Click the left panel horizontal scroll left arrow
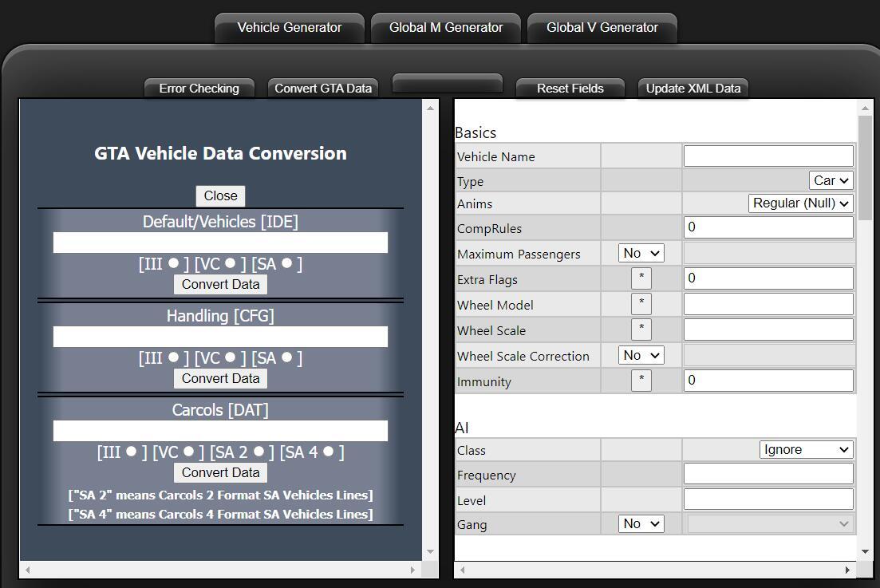The width and height of the screenshot is (880, 588). (x=27, y=570)
